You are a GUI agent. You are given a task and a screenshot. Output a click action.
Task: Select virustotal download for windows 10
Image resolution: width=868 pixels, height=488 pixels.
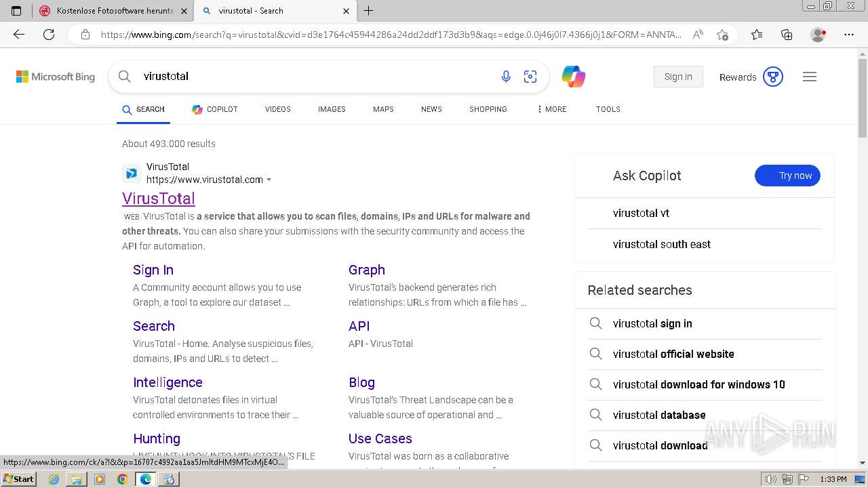[x=705, y=384]
